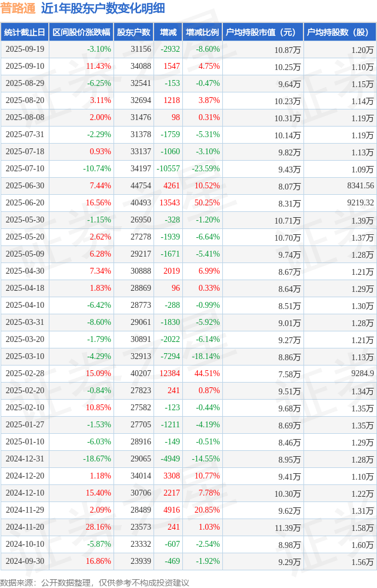Select the 28.16% price change cell
377x588 pixels.
click(x=98, y=527)
